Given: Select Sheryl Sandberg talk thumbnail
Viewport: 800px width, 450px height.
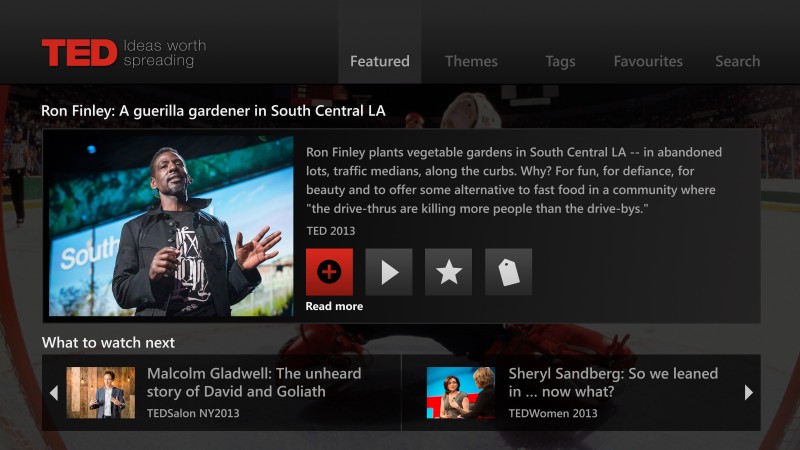Looking at the screenshot, I should pyautogui.click(x=461, y=393).
